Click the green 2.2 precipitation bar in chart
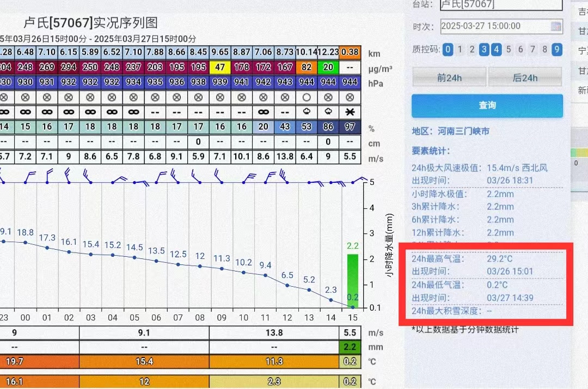Screen dimensions: 588x389 coord(352,281)
